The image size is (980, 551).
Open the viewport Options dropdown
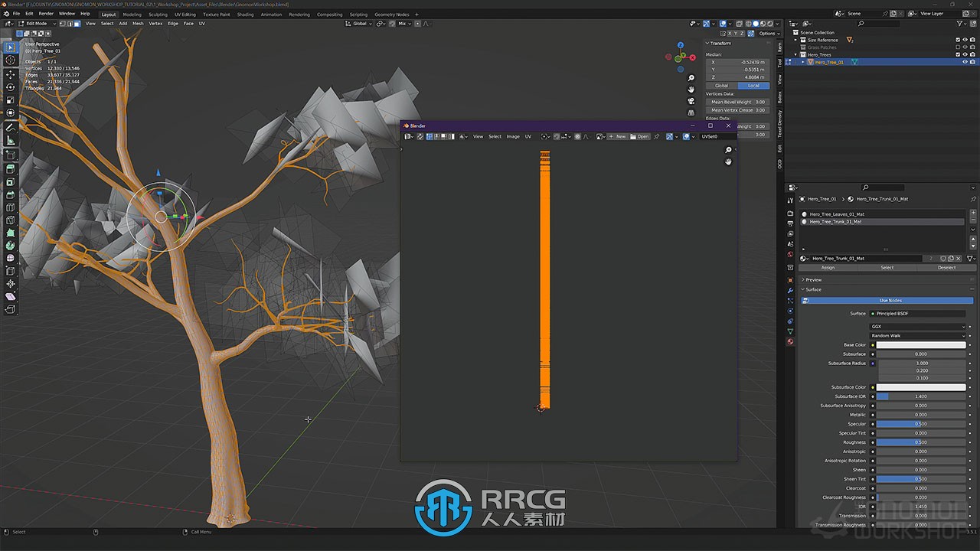click(768, 33)
